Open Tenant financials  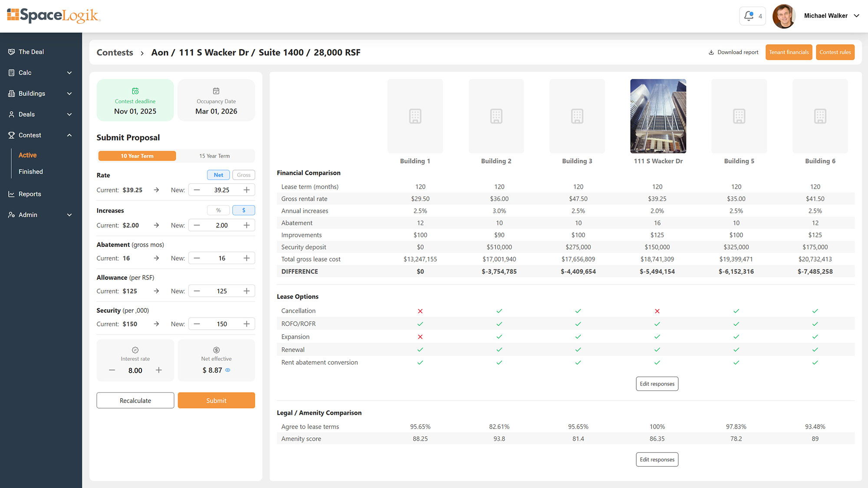pyautogui.click(x=789, y=52)
